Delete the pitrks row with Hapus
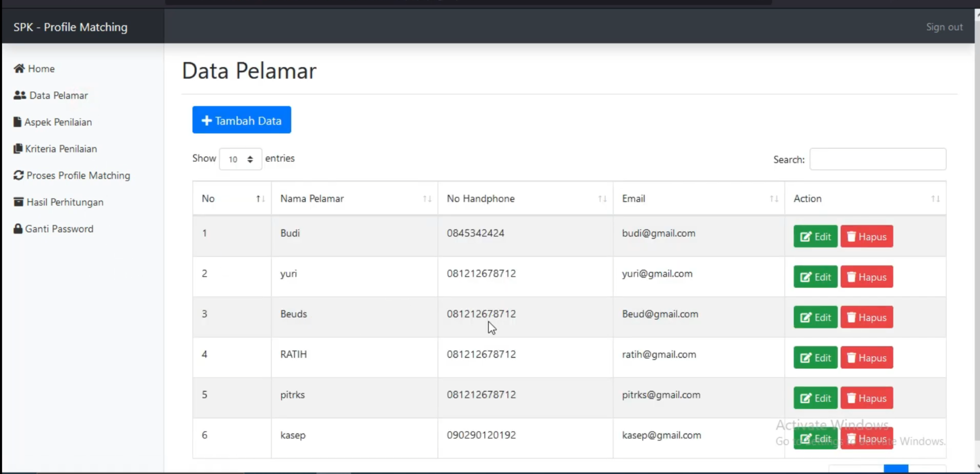980x474 pixels. click(x=867, y=398)
